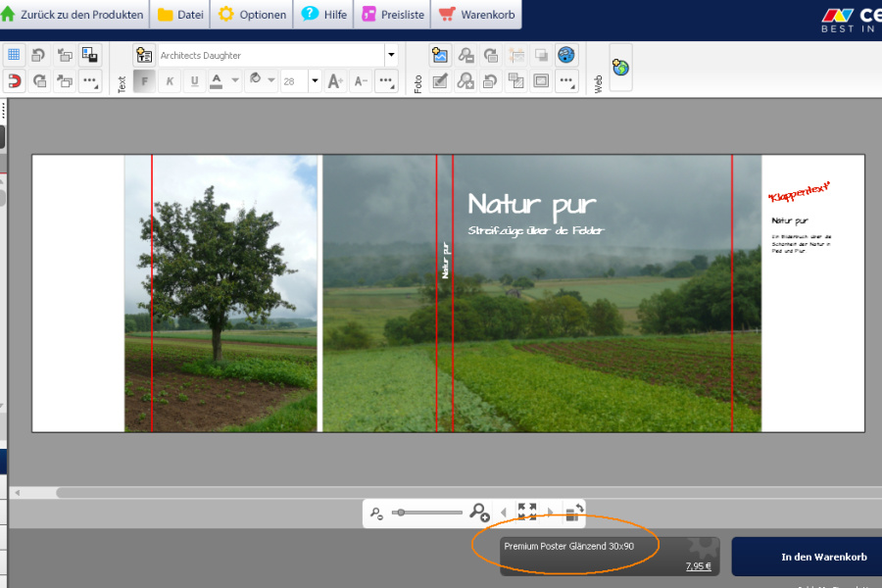Screen dimensions: 882x588
Task: Click the increase font size icon
Action: 335,81
